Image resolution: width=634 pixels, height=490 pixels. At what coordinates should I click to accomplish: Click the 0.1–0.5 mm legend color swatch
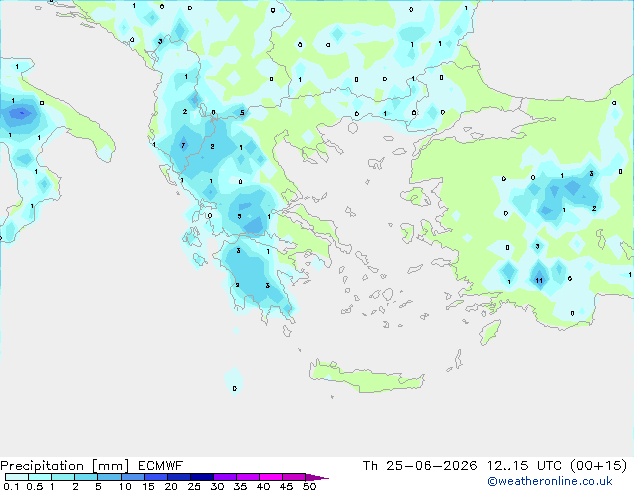point(17,477)
